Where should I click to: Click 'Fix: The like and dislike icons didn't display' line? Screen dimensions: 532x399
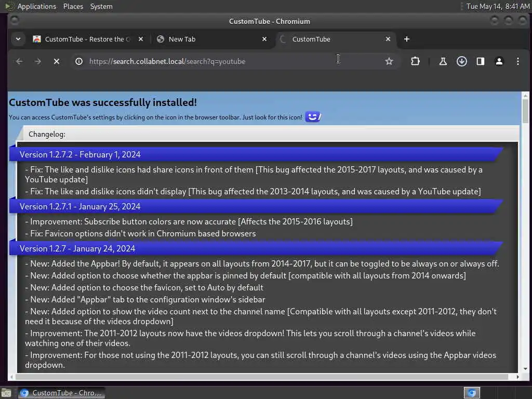(253, 191)
